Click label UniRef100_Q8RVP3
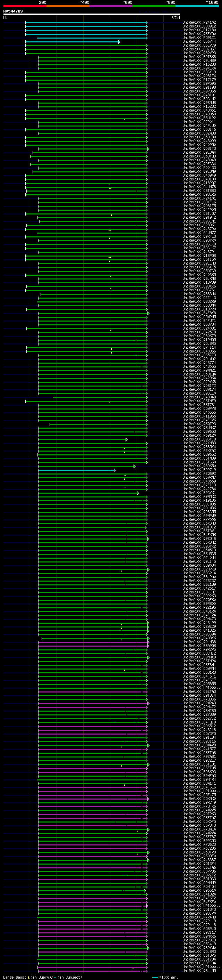Screen dimensions: 222x980 click(x=199, y=53)
